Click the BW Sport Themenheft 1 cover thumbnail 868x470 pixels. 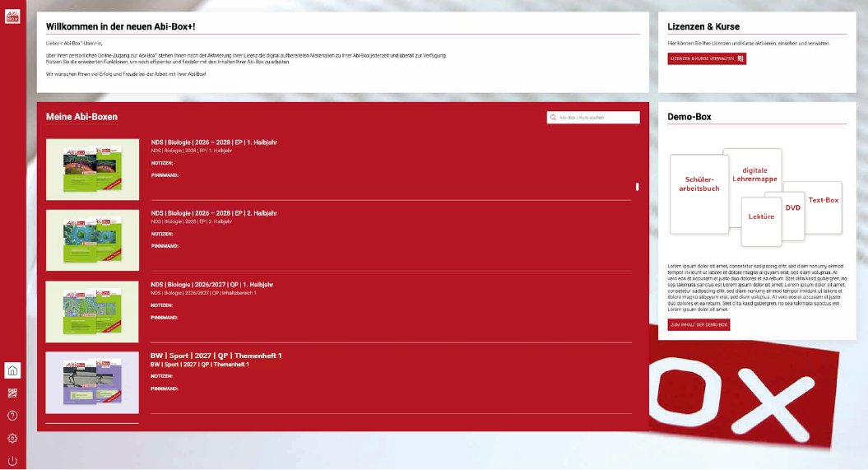click(92, 383)
